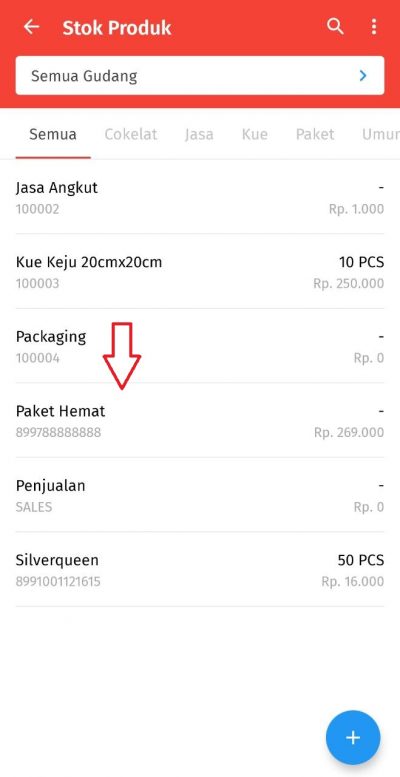This screenshot has height=777, width=400.
Task: Open the Packaging product entry
Action: click(200, 346)
